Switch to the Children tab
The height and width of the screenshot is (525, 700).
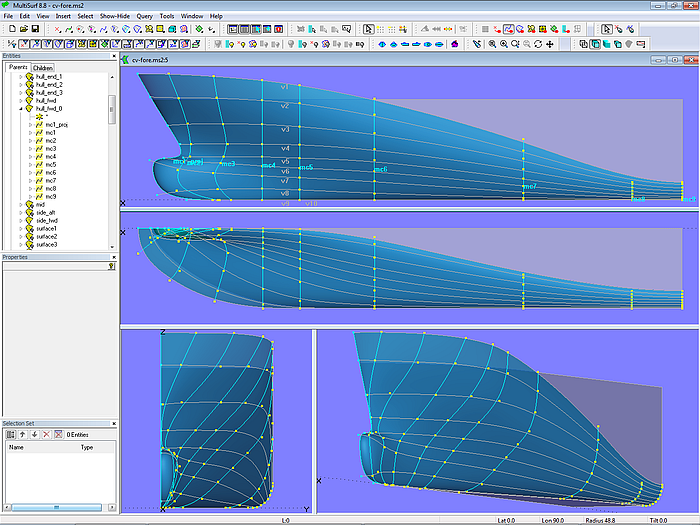tap(43, 68)
